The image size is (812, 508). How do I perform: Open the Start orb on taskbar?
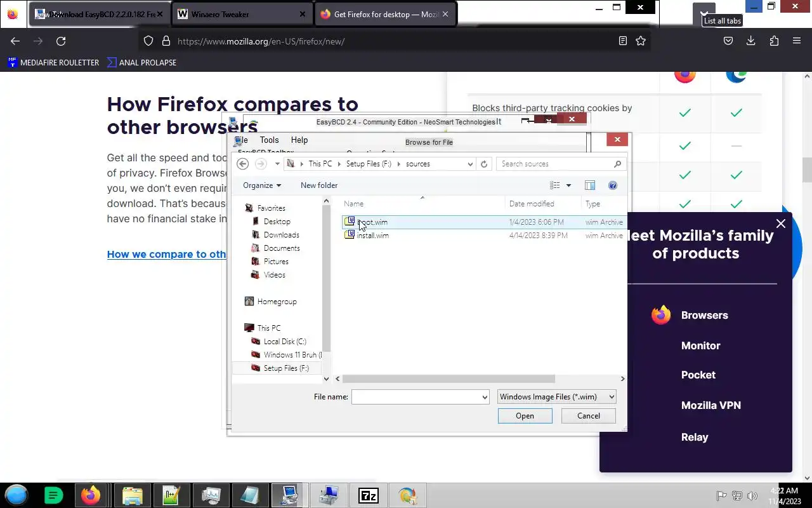click(16, 495)
